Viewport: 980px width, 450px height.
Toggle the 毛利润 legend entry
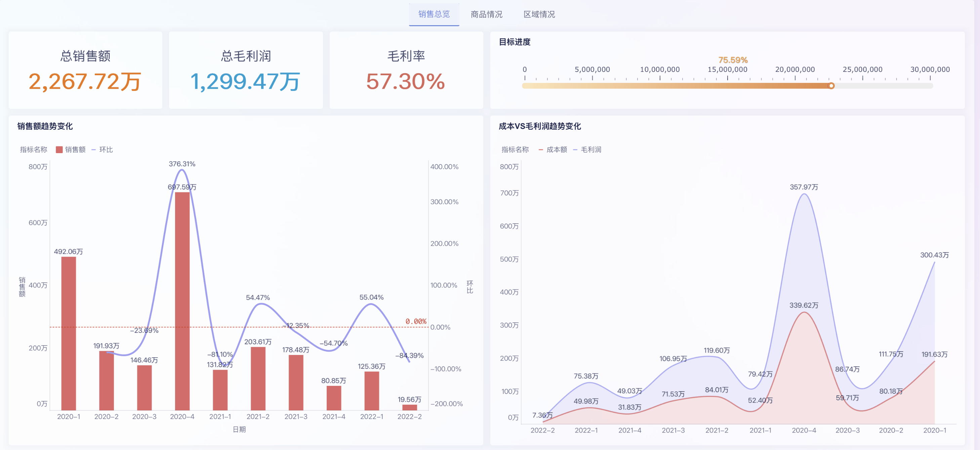pos(587,150)
